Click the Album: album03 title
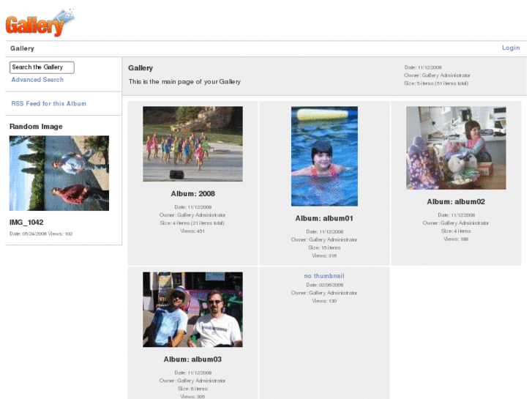This screenshot has width=532, height=399. tap(192, 359)
